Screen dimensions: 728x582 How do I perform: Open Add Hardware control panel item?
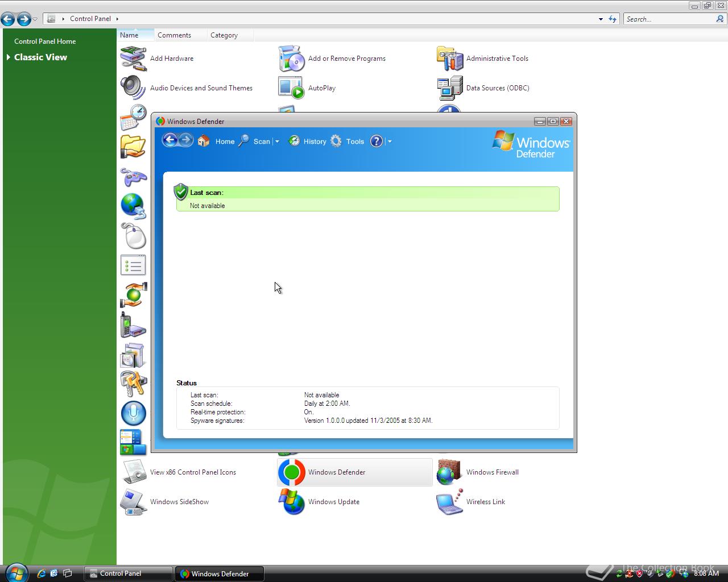click(157, 58)
